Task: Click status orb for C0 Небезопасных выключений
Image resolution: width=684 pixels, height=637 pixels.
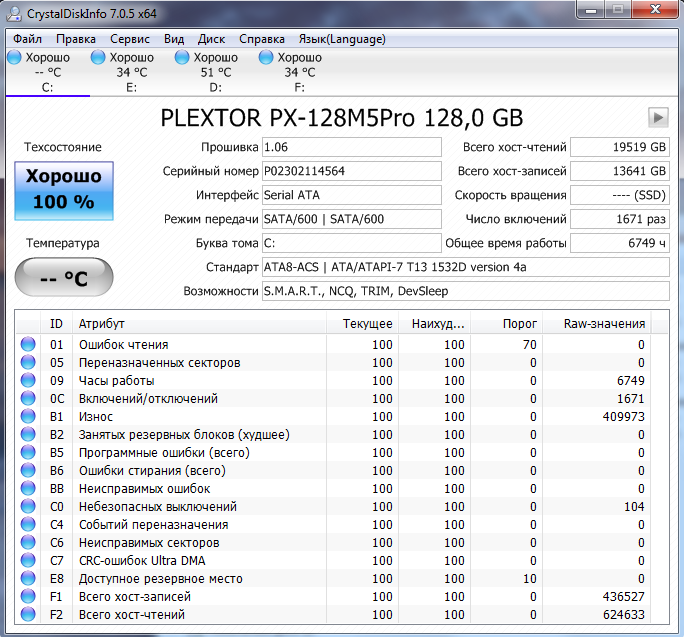Action: pos(28,506)
